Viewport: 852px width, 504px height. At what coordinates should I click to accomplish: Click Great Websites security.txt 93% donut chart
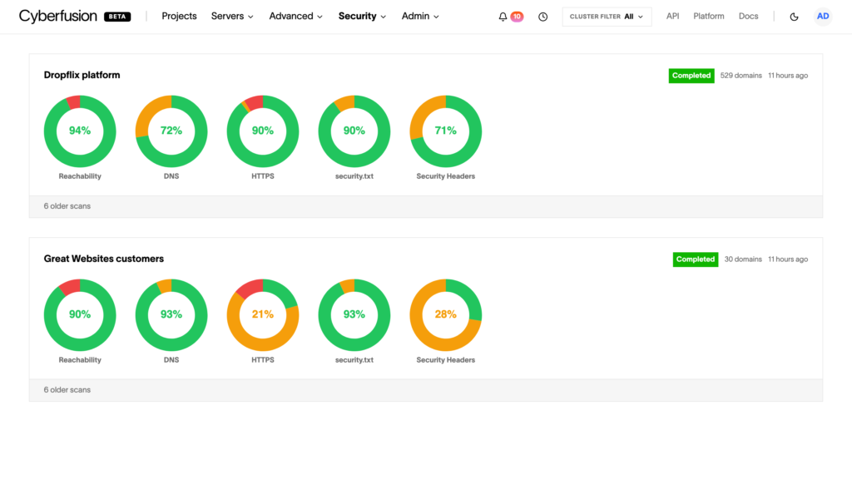[x=354, y=315]
